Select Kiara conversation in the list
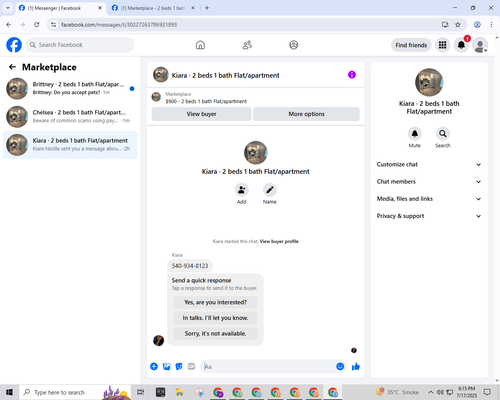The height and width of the screenshot is (400, 500). tap(70, 145)
